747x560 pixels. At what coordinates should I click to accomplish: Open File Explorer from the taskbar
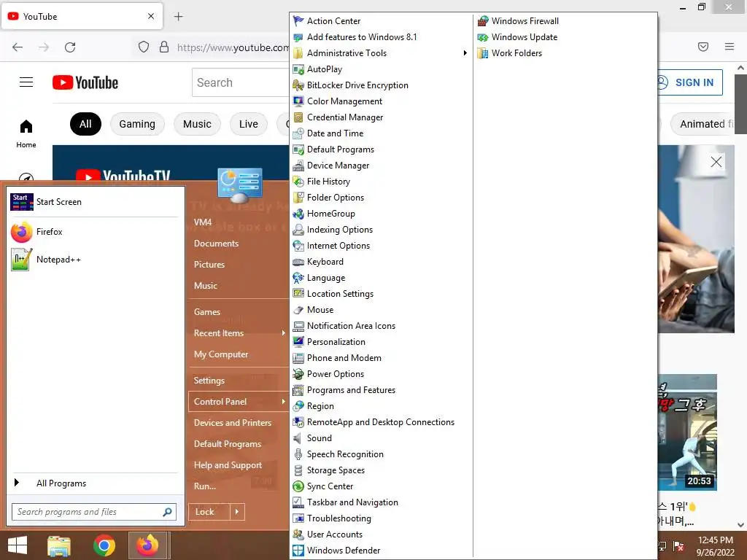pos(59,545)
